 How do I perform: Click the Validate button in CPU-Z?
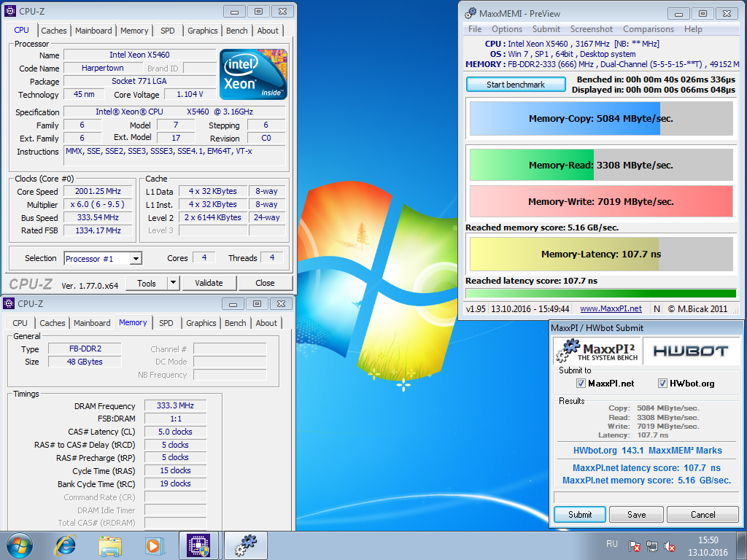(x=209, y=283)
